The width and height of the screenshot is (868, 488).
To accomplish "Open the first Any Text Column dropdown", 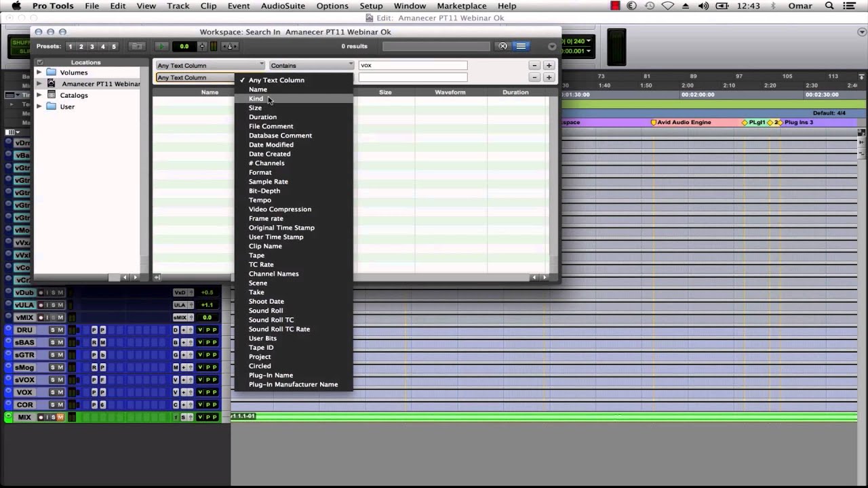I will pos(210,66).
